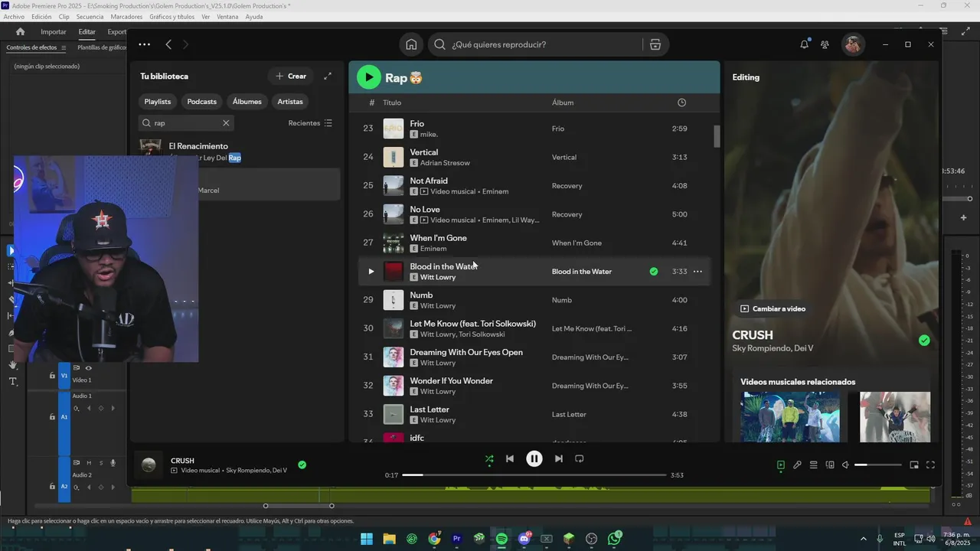Image resolution: width=980 pixels, height=551 pixels.
Task: Play the Rap playlist with the green button
Action: pos(368,77)
